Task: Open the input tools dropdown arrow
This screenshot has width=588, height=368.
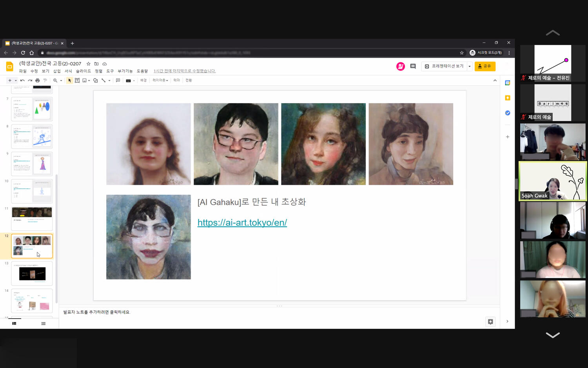Action: (x=134, y=80)
